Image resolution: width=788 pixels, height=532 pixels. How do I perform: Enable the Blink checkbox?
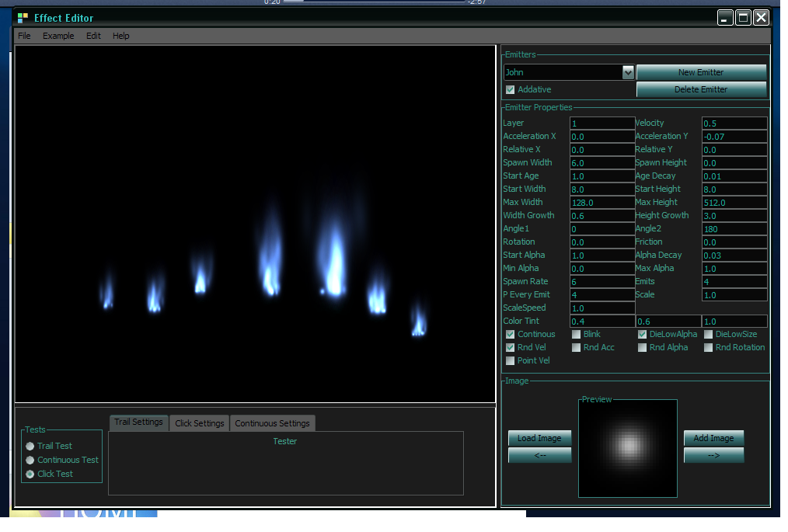[577, 335]
